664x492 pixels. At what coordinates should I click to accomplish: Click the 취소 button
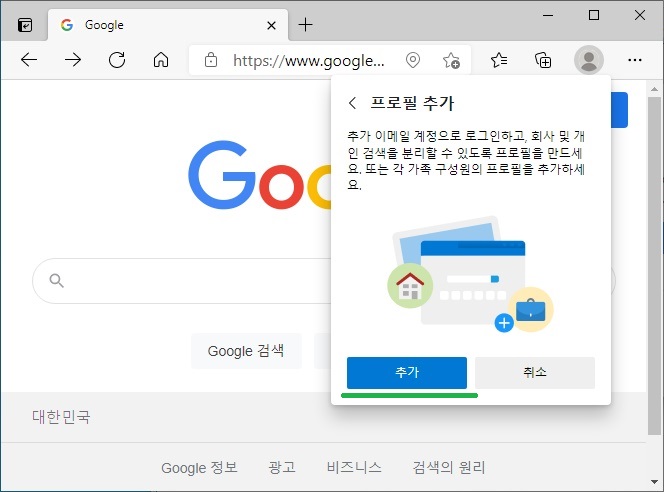(535, 373)
